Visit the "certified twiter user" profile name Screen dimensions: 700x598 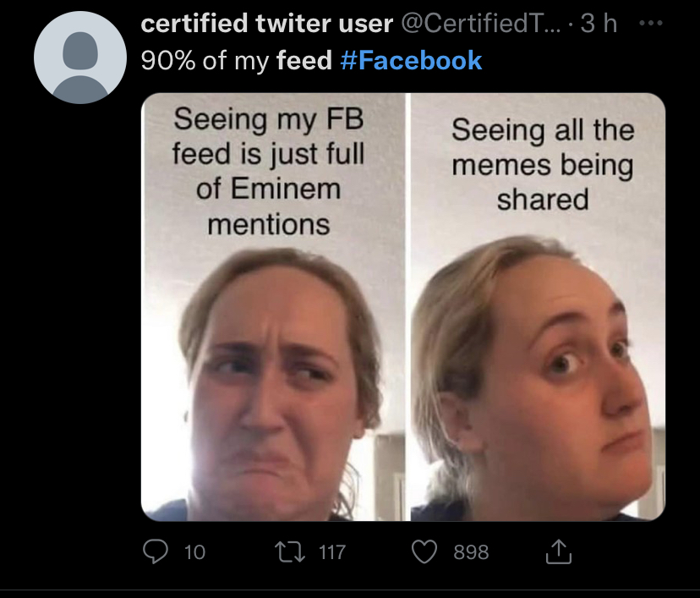coord(266,25)
